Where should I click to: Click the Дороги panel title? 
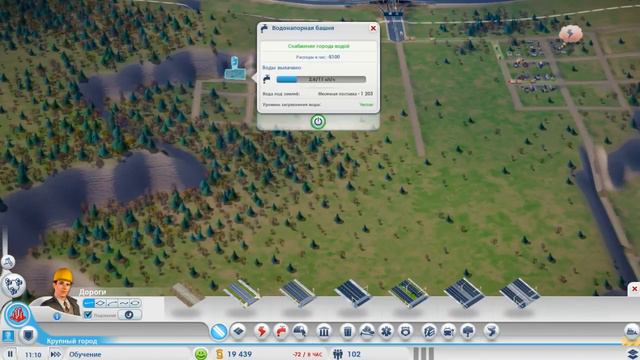tap(92, 292)
